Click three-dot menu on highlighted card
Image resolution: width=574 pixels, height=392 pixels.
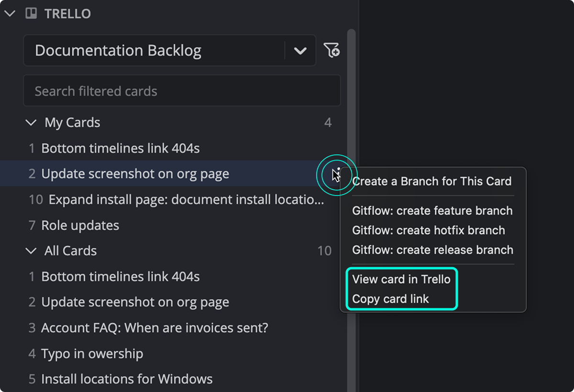click(339, 174)
